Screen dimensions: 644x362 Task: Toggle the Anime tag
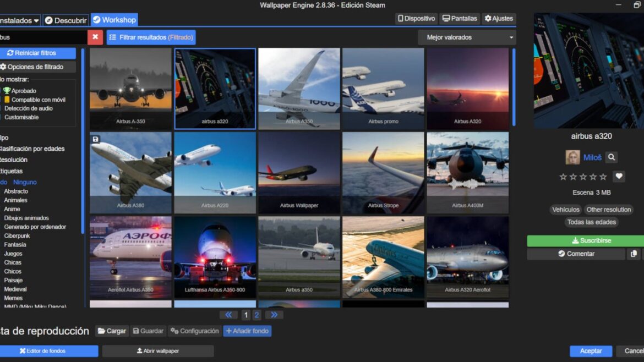(x=12, y=209)
